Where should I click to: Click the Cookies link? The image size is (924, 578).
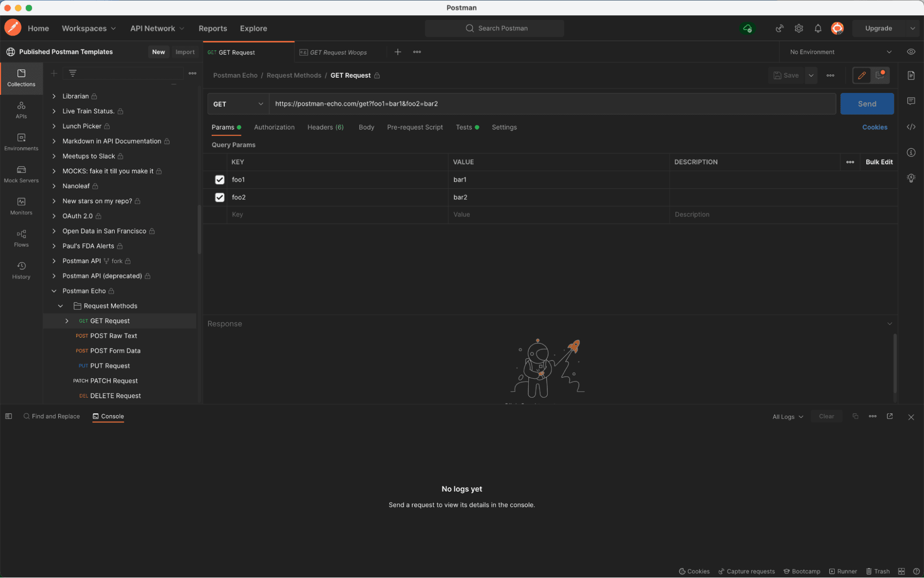874,127
